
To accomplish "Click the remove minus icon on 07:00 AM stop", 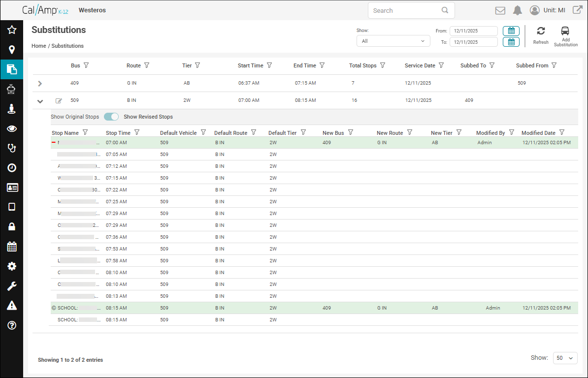I will click(x=54, y=142).
